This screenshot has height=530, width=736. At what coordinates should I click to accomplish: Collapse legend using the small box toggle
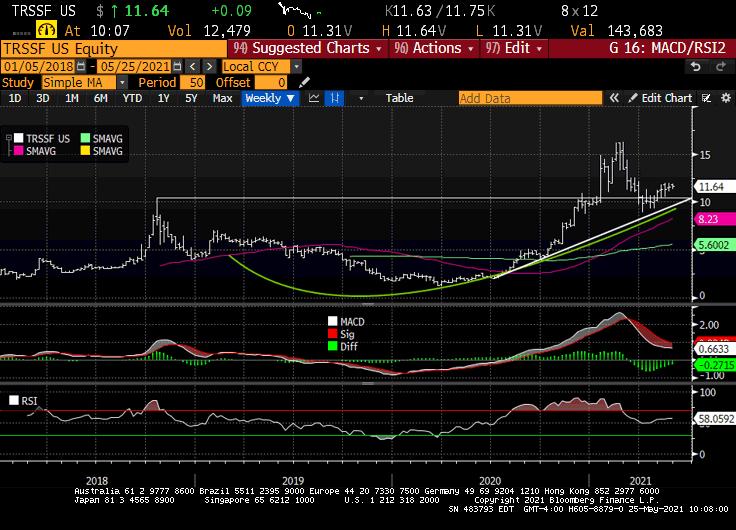8,138
